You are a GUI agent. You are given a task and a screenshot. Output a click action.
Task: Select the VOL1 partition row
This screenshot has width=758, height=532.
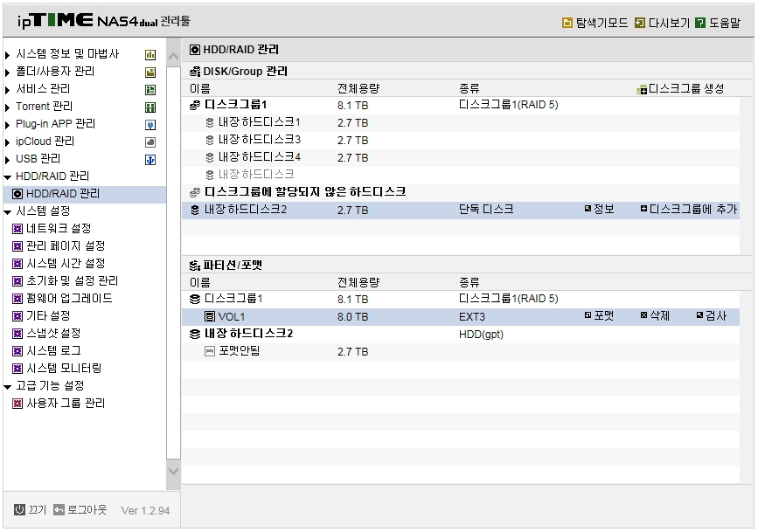[461, 317]
